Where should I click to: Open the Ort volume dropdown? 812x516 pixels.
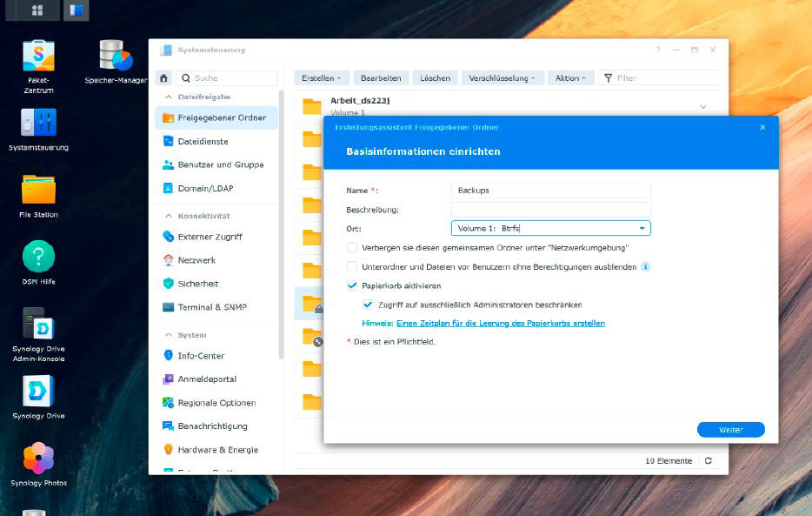pyautogui.click(x=642, y=227)
